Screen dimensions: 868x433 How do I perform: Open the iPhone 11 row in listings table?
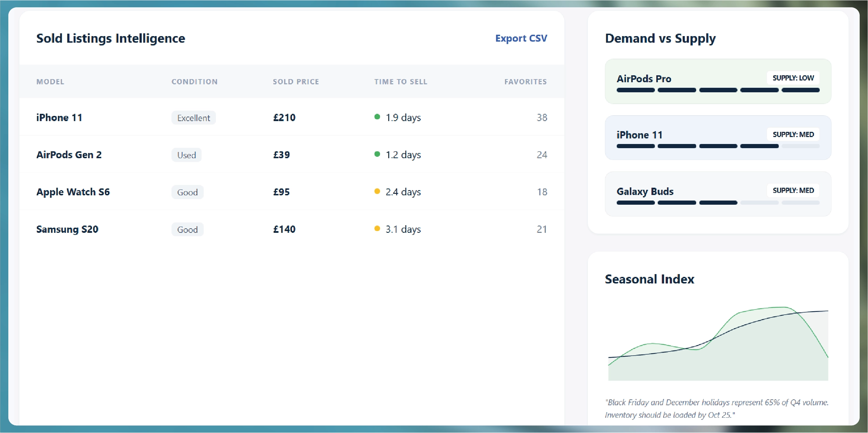coord(59,118)
